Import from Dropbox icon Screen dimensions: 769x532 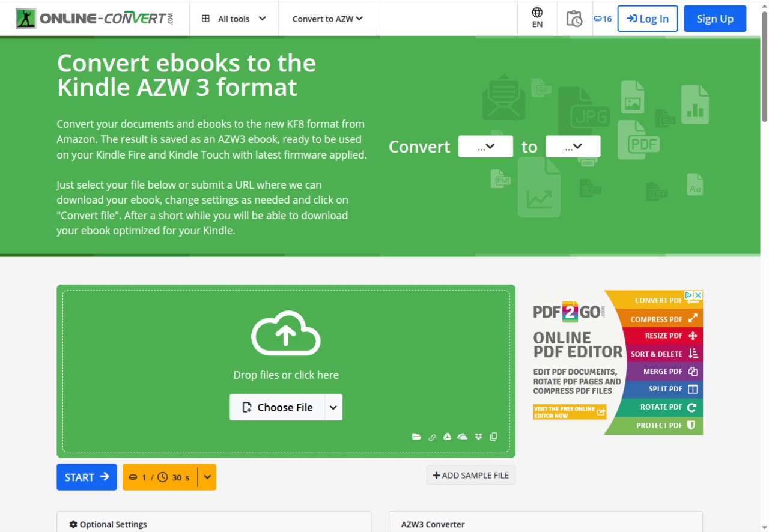(x=478, y=437)
